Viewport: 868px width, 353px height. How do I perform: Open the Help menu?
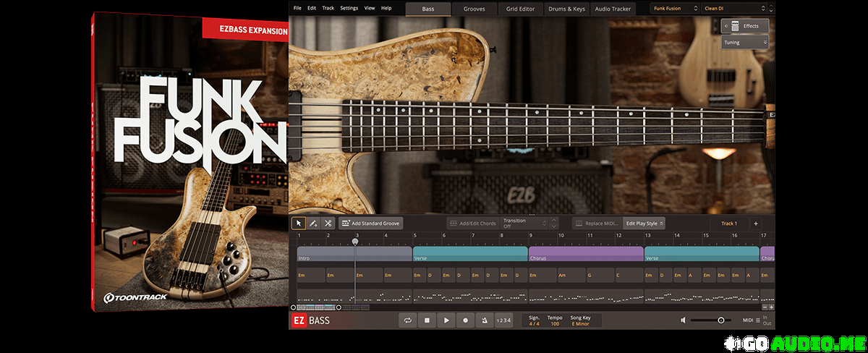(386, 8)
